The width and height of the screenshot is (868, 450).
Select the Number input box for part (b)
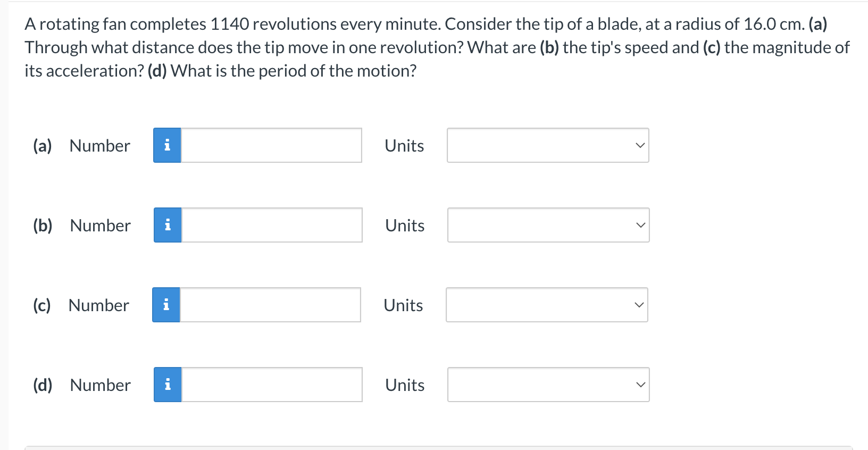click(272, 225)
